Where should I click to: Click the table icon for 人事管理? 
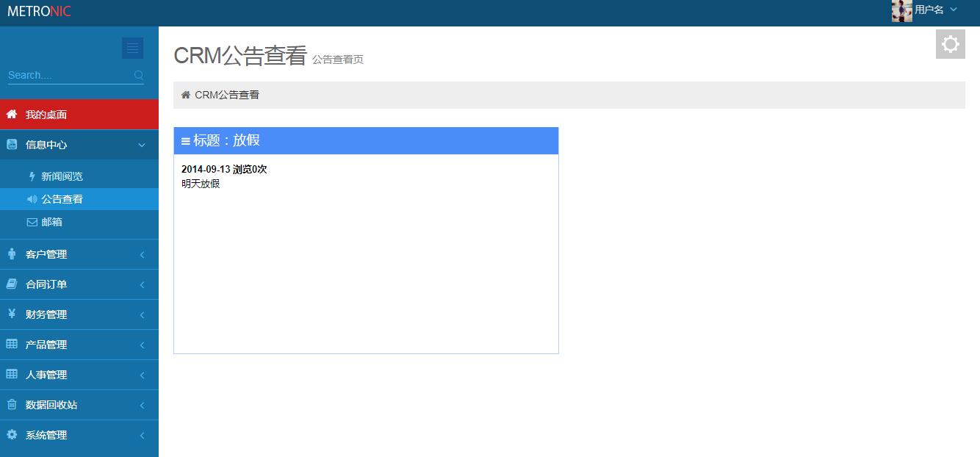click(12, 374)
